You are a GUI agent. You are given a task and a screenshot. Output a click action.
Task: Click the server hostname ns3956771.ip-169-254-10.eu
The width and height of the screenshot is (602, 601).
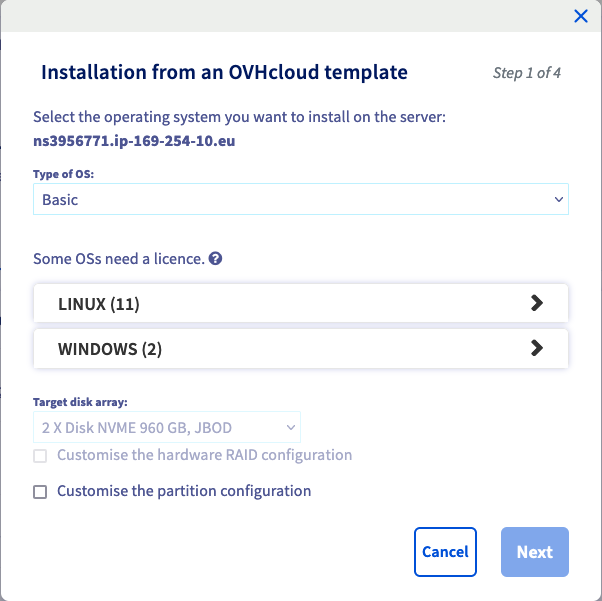pos(133,140)
